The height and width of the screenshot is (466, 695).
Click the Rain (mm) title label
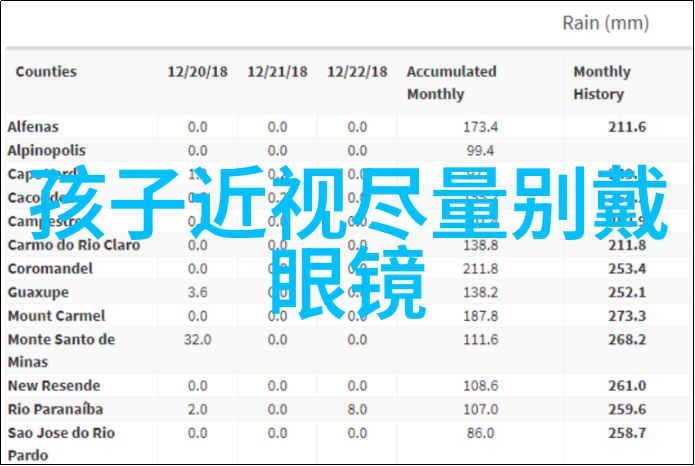604,23
